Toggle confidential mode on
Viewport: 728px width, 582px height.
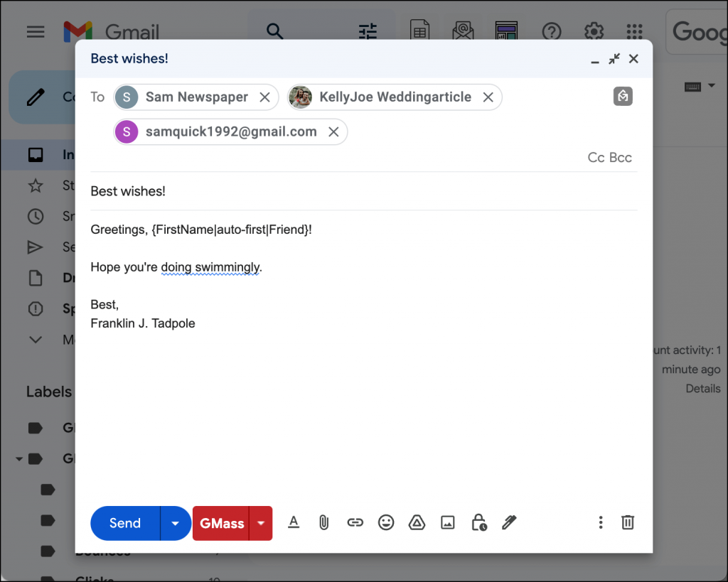(x=478, y=524)
